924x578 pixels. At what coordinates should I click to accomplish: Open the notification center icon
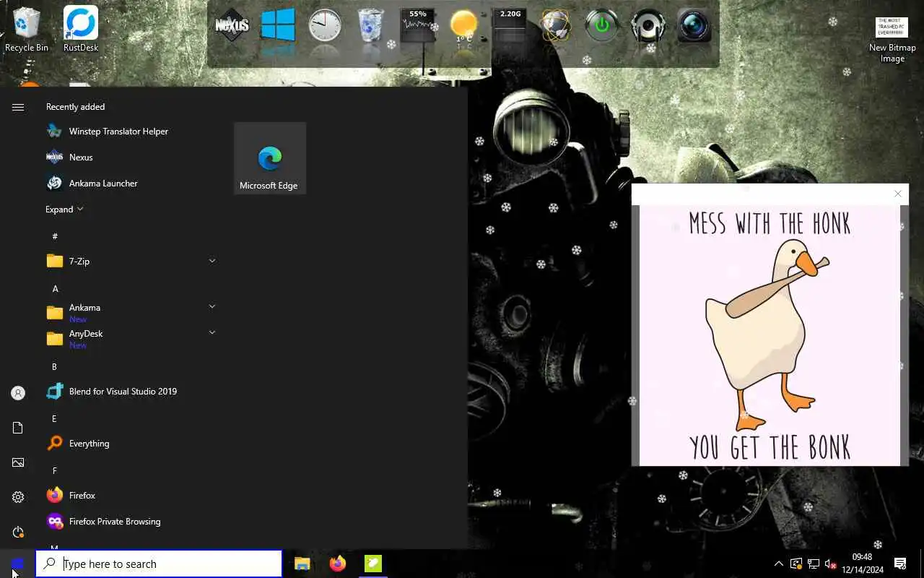[900, 564]
